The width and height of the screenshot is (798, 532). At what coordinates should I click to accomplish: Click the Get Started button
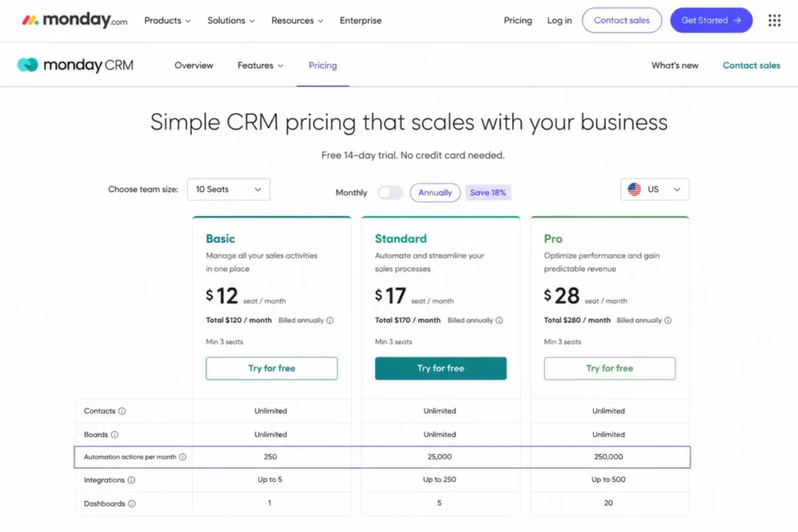pyautogui.click(x=711, y=20)
